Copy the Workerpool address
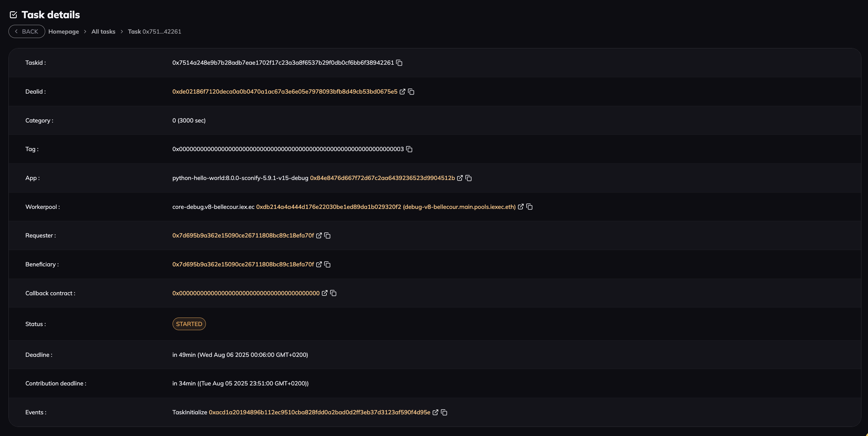The image size is (868, 436). (530, 207)
